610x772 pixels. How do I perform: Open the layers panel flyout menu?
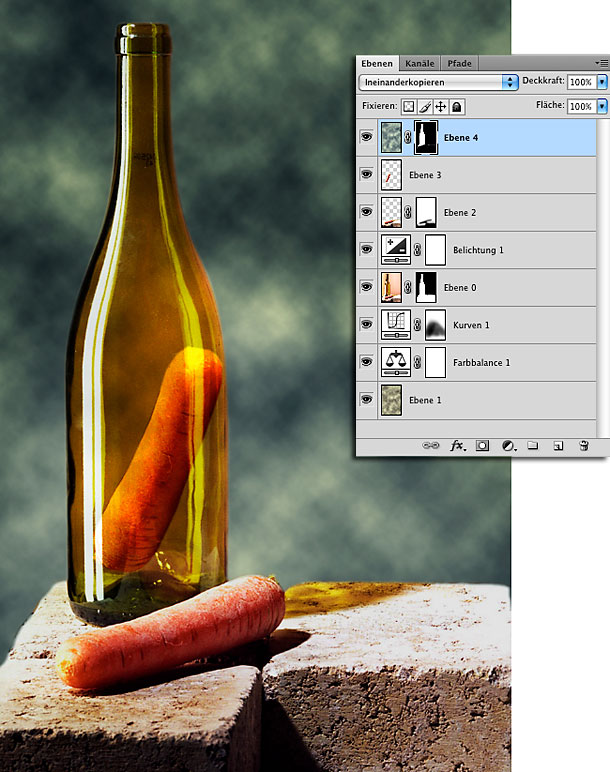click(601, 63)
